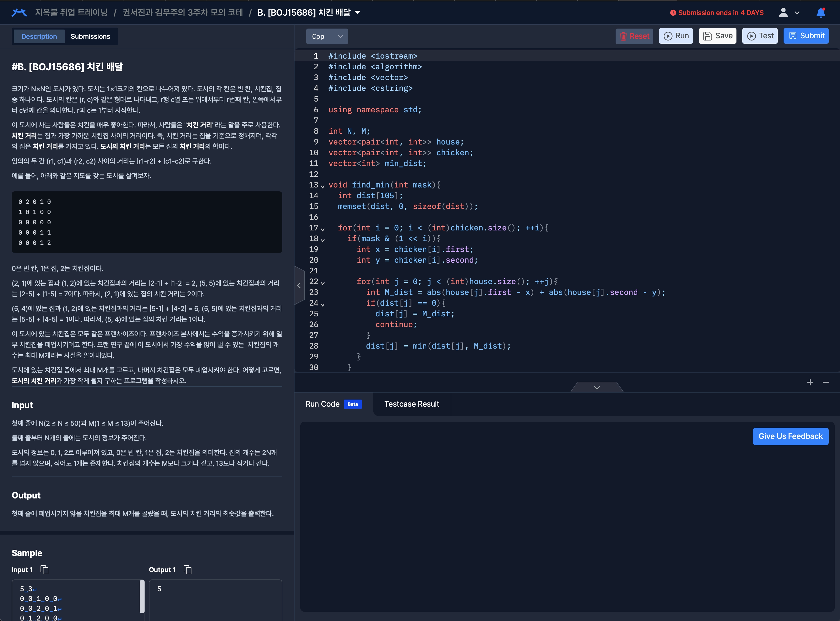
Task: Place cursor on line 8 int N, M
Action: [x=349, y=131]
